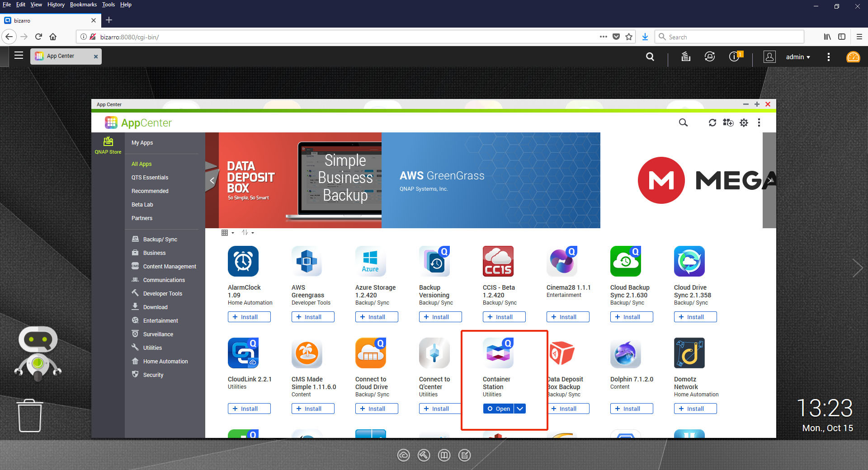Open the QNAP Store sidebar icon
The height and width of the screenshot is (470, 868).
pyautogui.click(x=108, y=145)
